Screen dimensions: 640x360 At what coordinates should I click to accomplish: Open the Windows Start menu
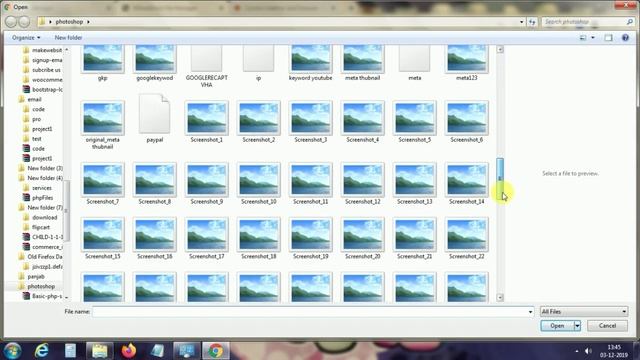click(x=12, y=350)
